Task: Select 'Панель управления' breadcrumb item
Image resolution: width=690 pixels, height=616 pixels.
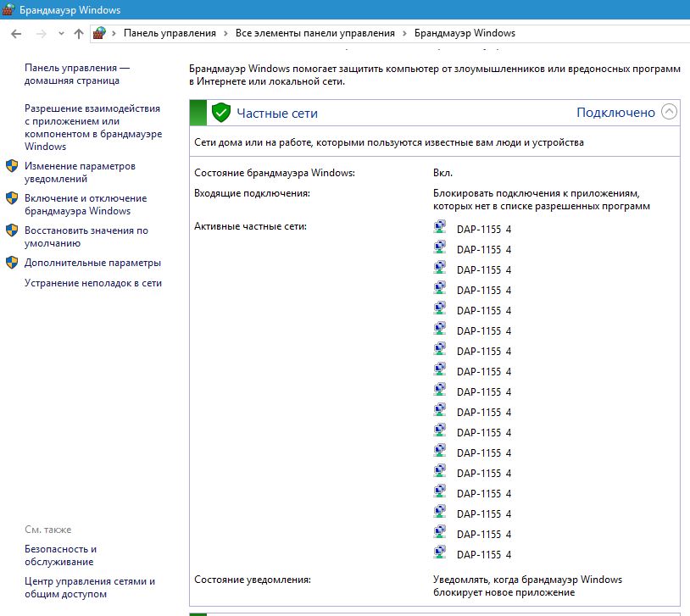Action: 170,33
